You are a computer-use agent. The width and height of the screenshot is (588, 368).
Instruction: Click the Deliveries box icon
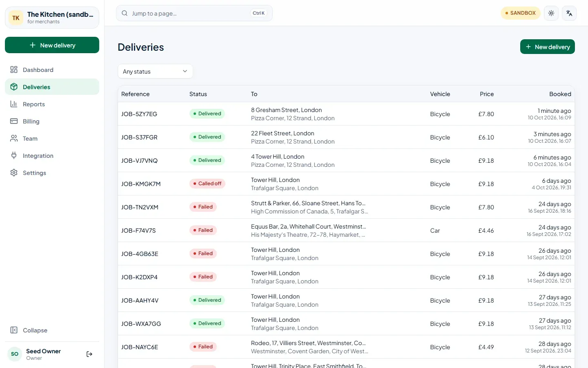click(14, 87)
